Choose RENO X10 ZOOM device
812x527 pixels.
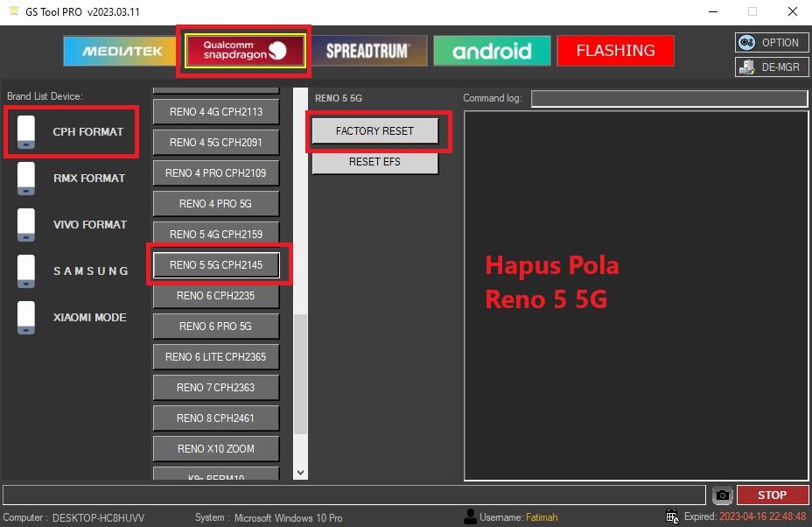(216, 448)
